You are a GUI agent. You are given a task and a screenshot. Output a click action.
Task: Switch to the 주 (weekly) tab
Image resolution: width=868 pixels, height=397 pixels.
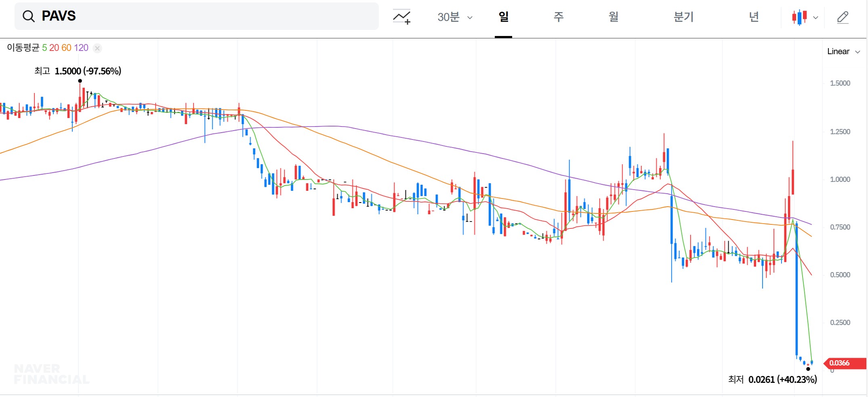point(558,17)
